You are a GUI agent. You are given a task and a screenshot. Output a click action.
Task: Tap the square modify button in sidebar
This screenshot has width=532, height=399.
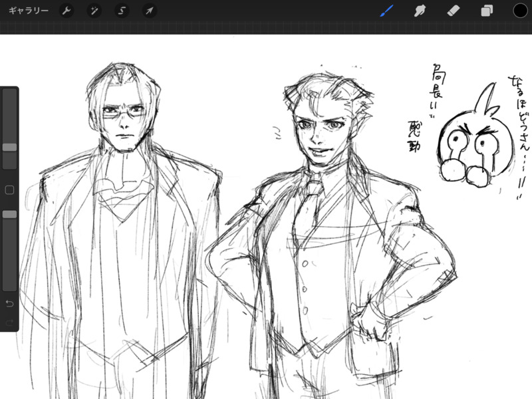[9, 190]
